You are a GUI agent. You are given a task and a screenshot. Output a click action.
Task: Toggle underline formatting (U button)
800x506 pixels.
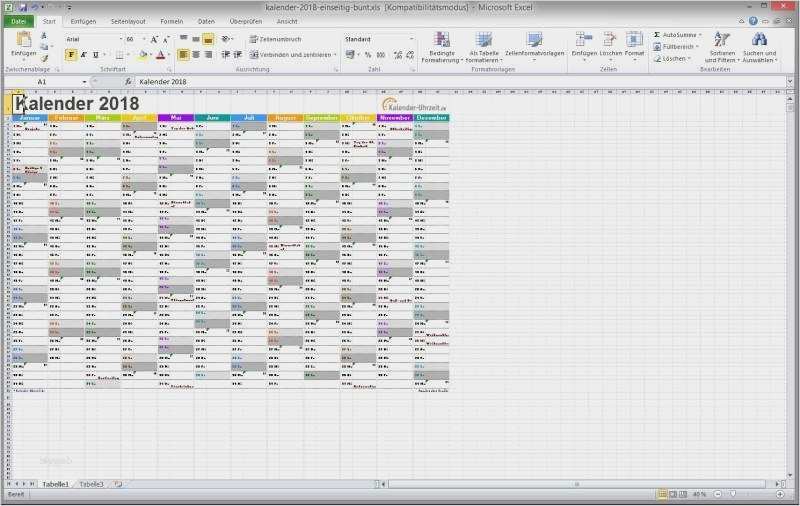coord(95,55)
